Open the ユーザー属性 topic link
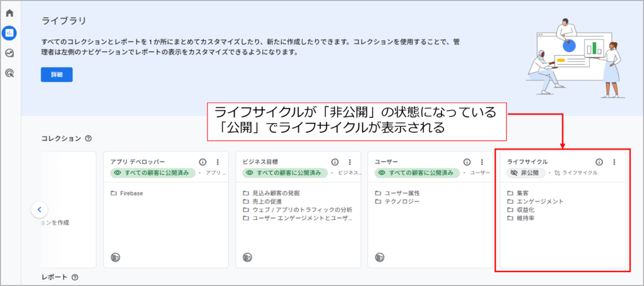This screenshot has height=286, width=644. [402, 193]
